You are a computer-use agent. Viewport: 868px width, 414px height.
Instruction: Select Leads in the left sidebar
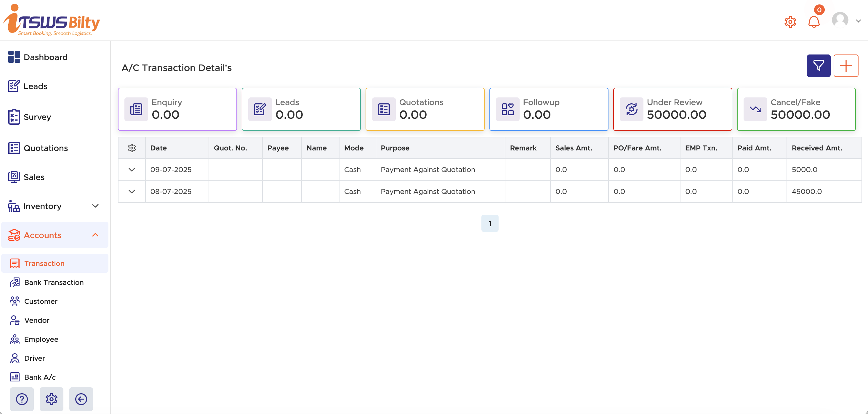pos(35,86)
